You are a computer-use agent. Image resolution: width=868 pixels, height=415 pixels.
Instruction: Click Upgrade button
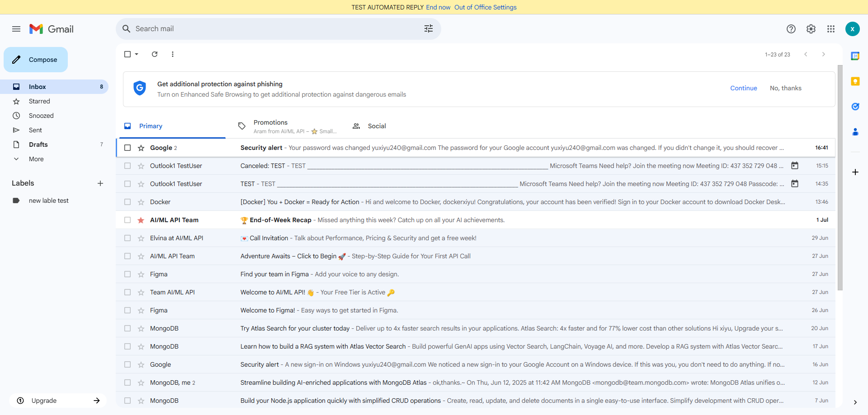(x=58, y=401)
